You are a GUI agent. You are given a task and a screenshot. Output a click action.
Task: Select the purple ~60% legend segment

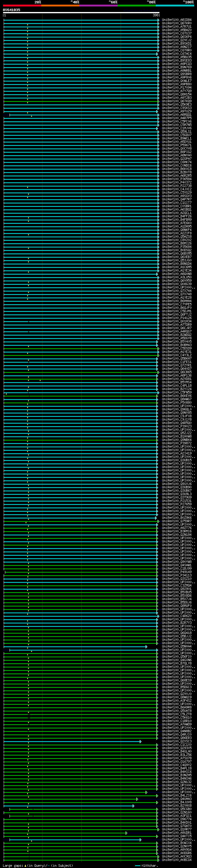(x=98, y=6)
